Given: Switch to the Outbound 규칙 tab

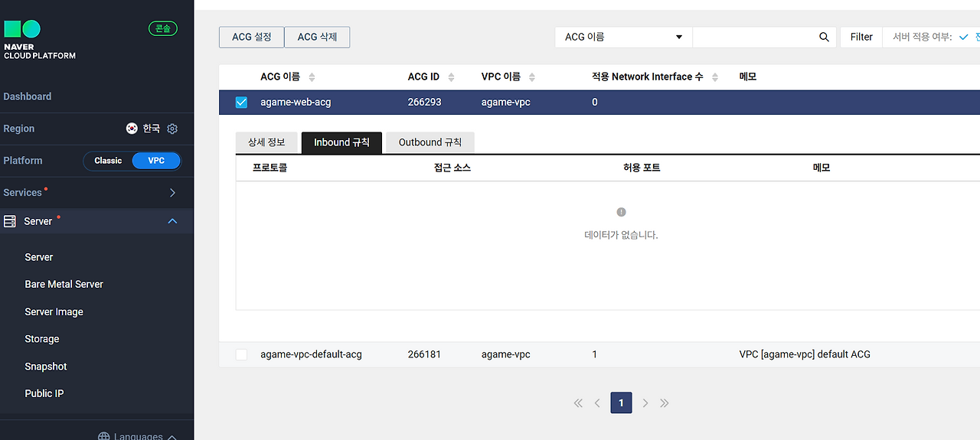Looking at the screenshot, I should click(430, 142).
